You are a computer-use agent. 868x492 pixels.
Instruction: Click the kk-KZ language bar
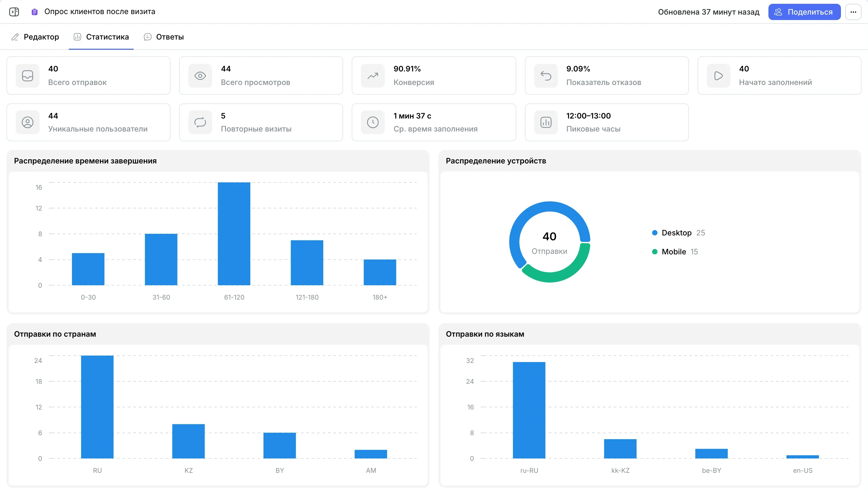tap(620, 449)
